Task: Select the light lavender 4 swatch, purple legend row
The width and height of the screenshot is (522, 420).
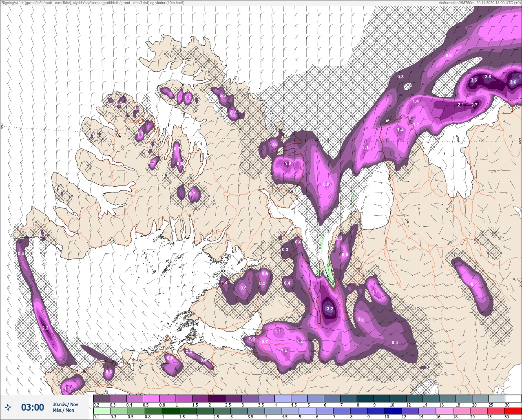Action: tap(283, 398)
